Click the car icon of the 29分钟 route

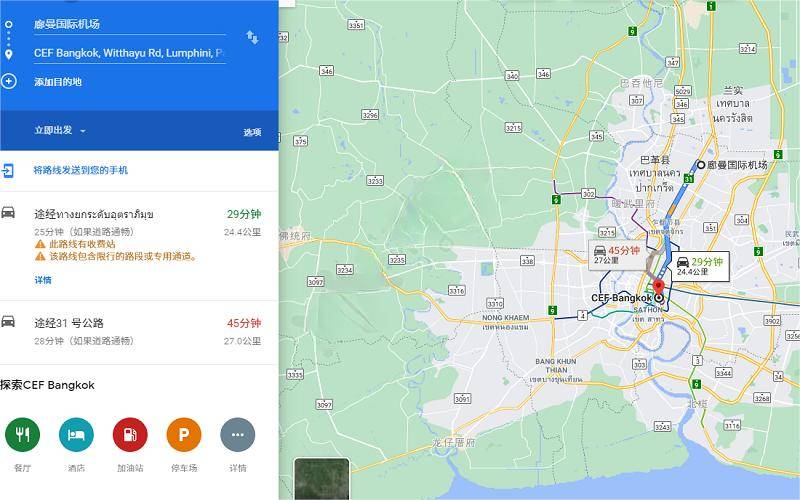point(8,212)
